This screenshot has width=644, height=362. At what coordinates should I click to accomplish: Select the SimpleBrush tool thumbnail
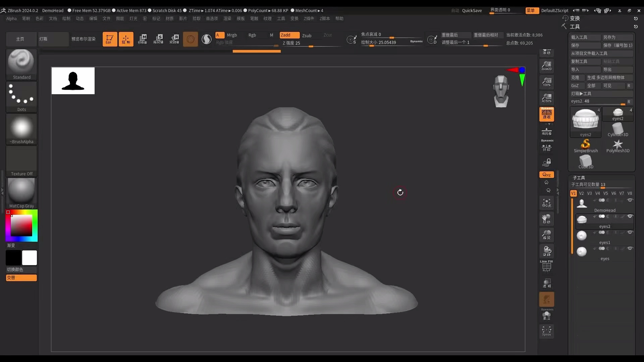point(586,143)
